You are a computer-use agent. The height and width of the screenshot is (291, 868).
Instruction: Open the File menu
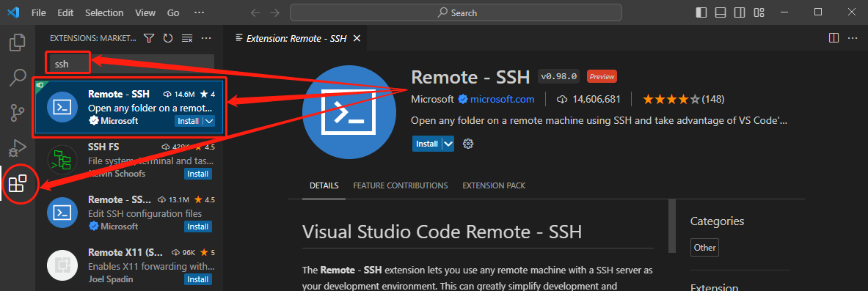click(39, 12)
